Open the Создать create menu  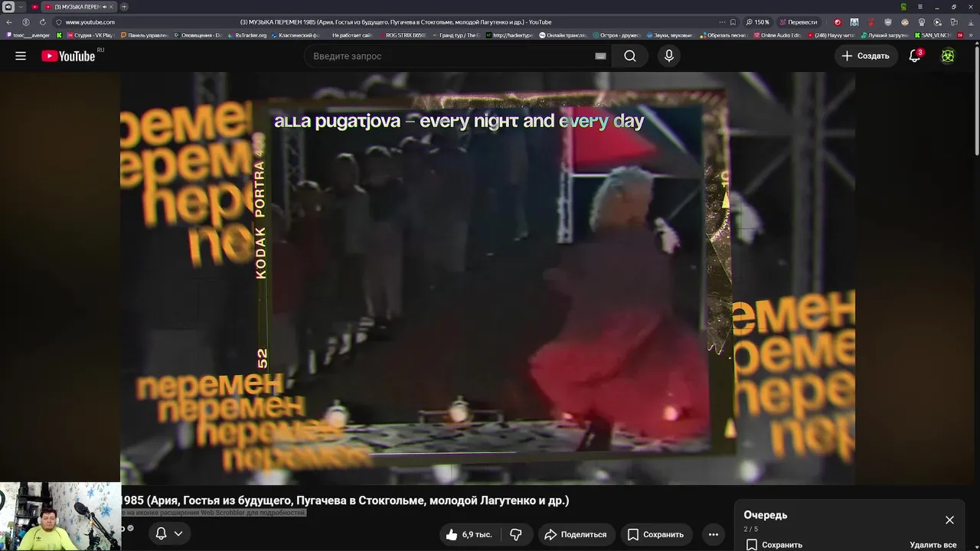(866, 56)
